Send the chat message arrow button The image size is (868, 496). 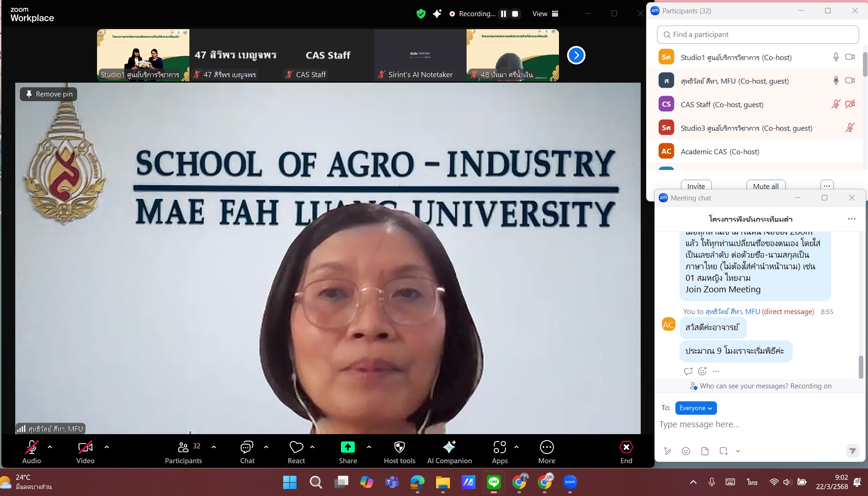852,451
